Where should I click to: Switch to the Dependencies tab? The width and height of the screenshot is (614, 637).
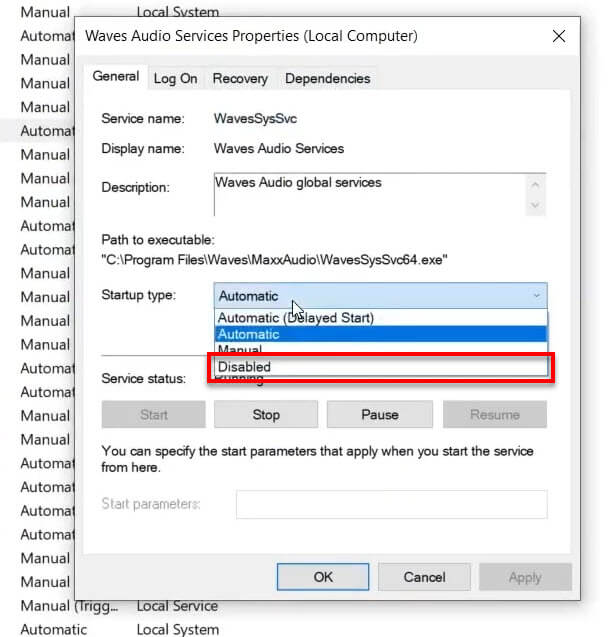[x=328, y=78]
